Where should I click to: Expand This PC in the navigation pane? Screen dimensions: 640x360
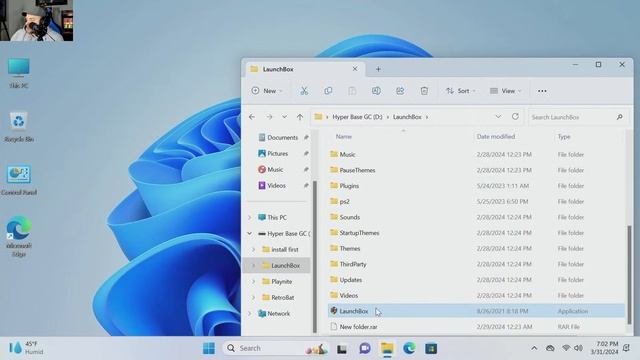tap(250, 218)
